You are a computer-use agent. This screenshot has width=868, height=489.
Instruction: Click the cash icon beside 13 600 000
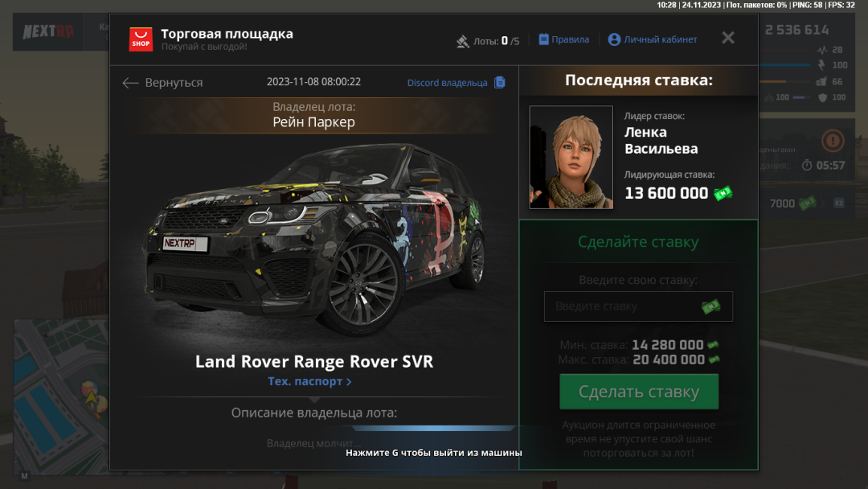[x=723, y=193]
